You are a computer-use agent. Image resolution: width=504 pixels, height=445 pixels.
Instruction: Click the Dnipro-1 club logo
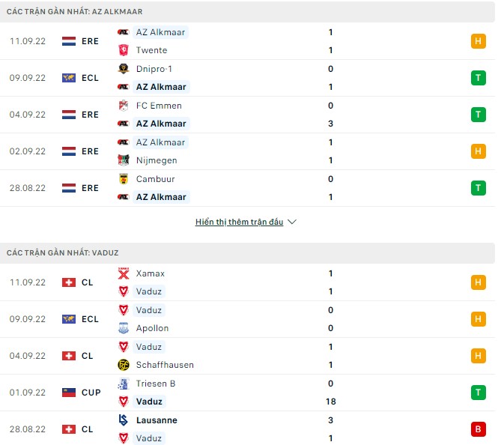point(124,69)
